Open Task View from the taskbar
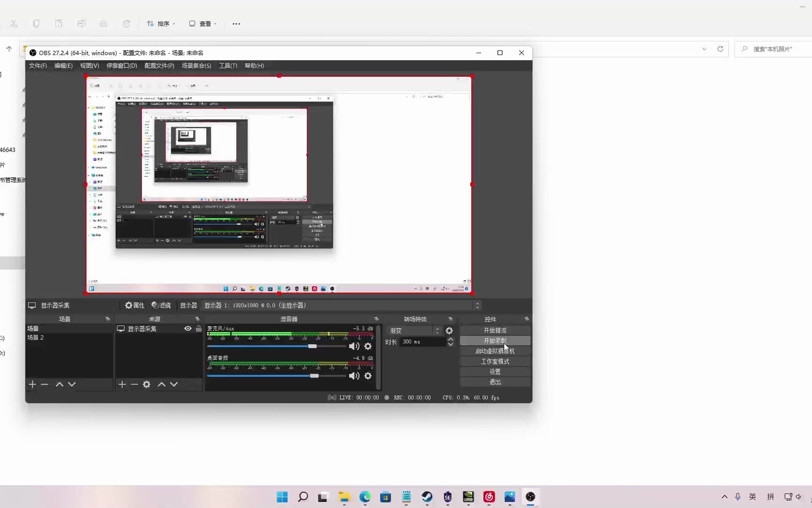 [x=323, y=497]
